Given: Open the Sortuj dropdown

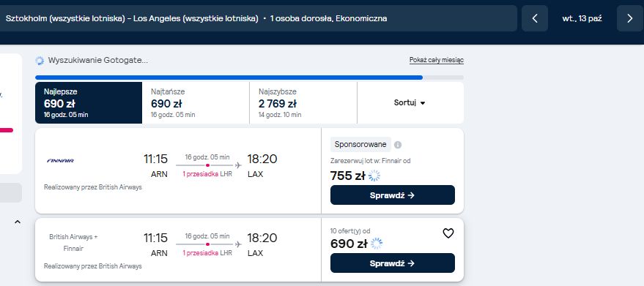Looking at the screenshot, I should coord(410,102).
